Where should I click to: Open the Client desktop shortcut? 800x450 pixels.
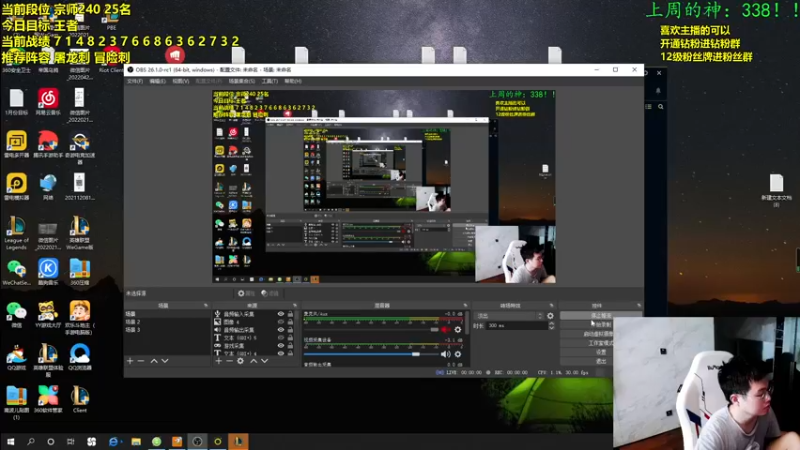pos(80,399)
